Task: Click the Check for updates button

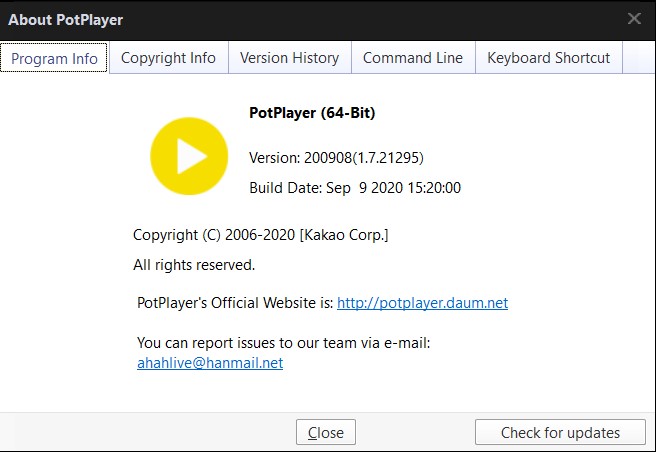Action: (x=560, y=433)
